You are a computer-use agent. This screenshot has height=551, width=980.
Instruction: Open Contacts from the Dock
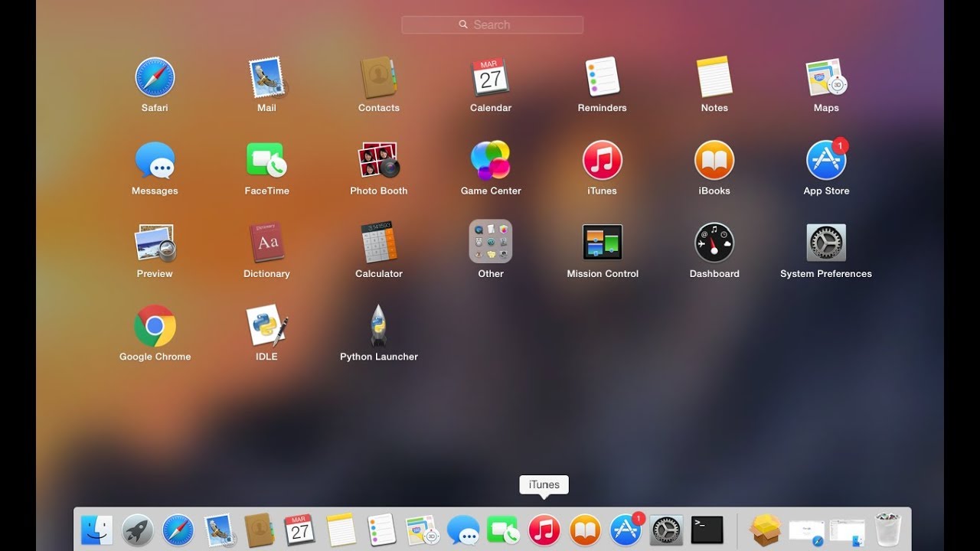260,530
